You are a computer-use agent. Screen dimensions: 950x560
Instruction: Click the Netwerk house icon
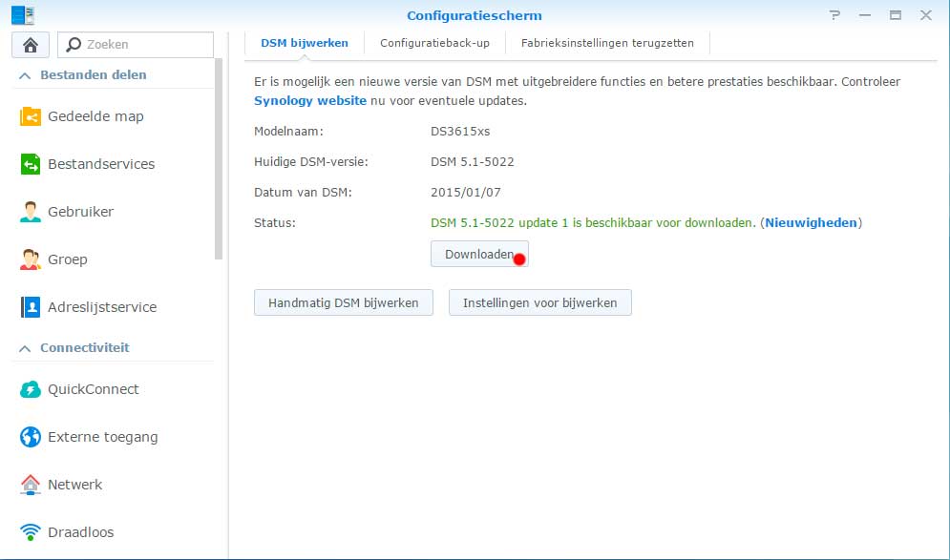click(31, 485)
